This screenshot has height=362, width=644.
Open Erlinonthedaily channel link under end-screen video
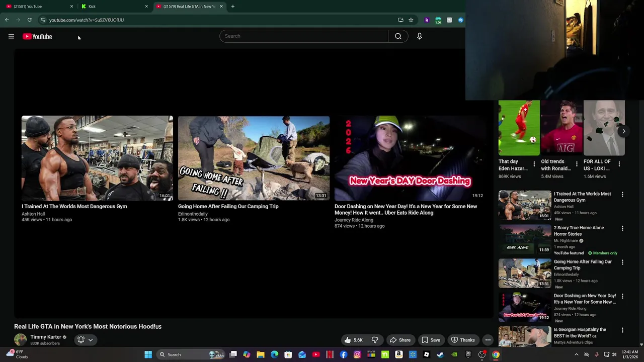193,214
